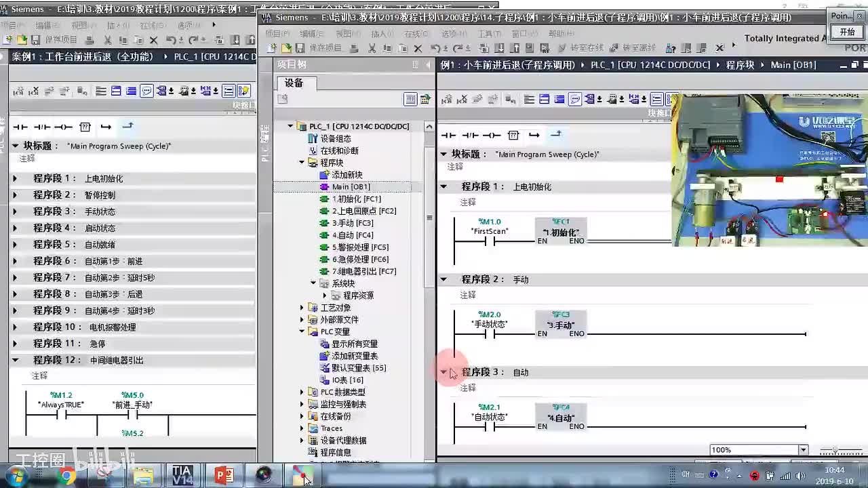Image resolution: width=868 pixels, height=488 pixels.
Task: Collapse network 程序段 2 手动 in Main [OB1]
Action: [x=444, y=279]
